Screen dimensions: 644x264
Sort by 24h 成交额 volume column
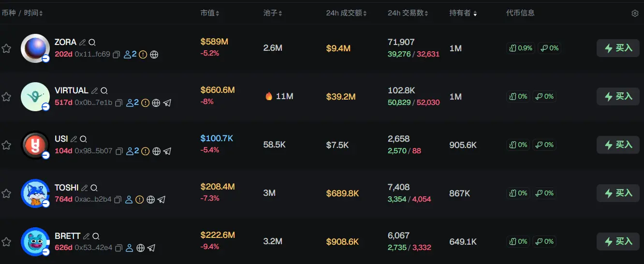(x=346, y=14)
